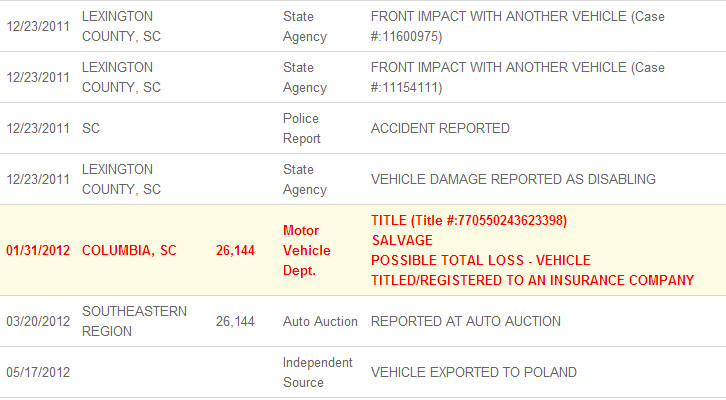This screenshot has width=726, height=400.
Task: Click the highlighted 01/31/2012 date
Action: 38,250
